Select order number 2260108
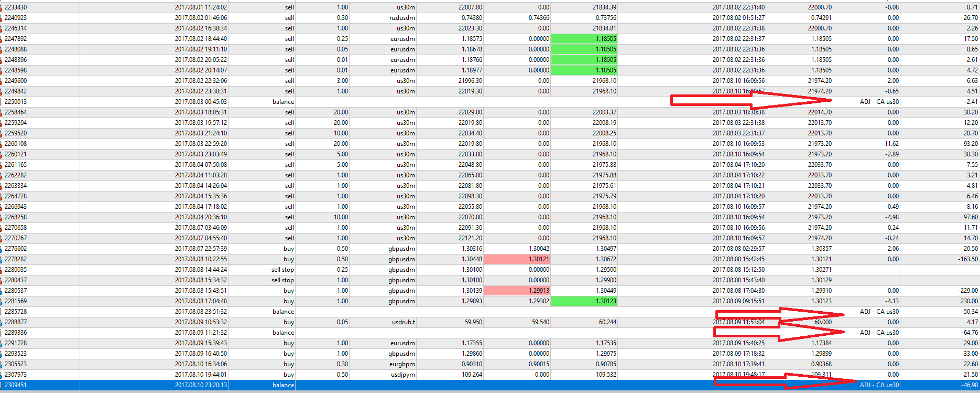Screen dimensions: 980x393 point(16,144)
